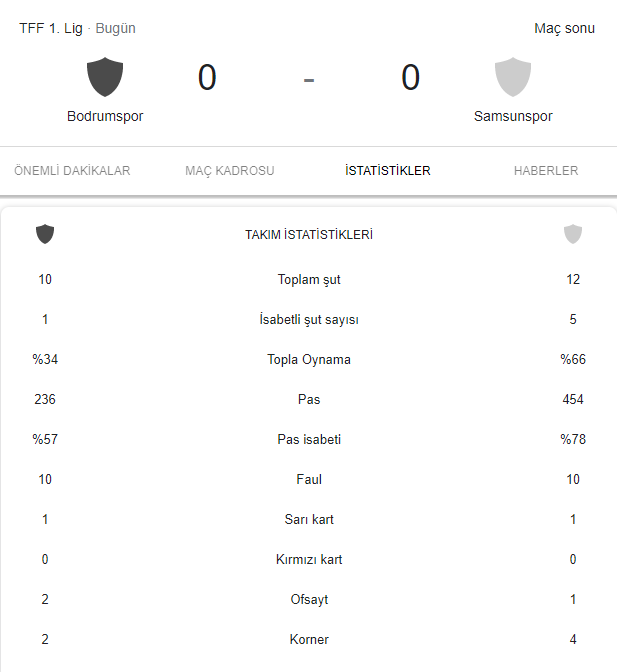Viewport: 617px width, 672px height.
Task: Click the Samsunspor gray shield logo
Action: (513, 77)
